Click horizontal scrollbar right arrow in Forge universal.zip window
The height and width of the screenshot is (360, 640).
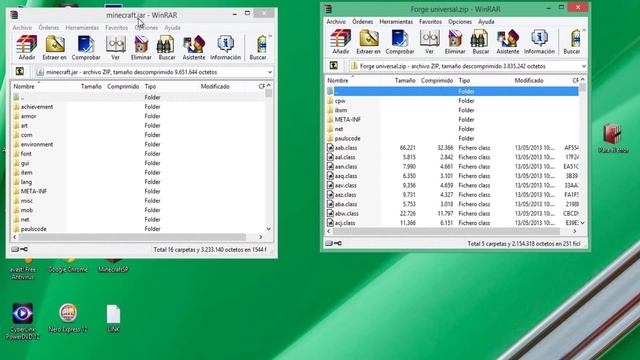pos(575,231)
